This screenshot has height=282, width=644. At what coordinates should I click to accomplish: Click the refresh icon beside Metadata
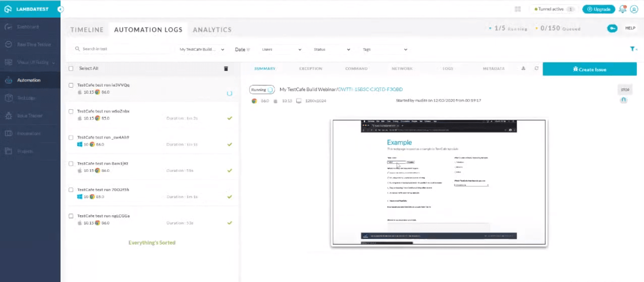coord(537,69)
